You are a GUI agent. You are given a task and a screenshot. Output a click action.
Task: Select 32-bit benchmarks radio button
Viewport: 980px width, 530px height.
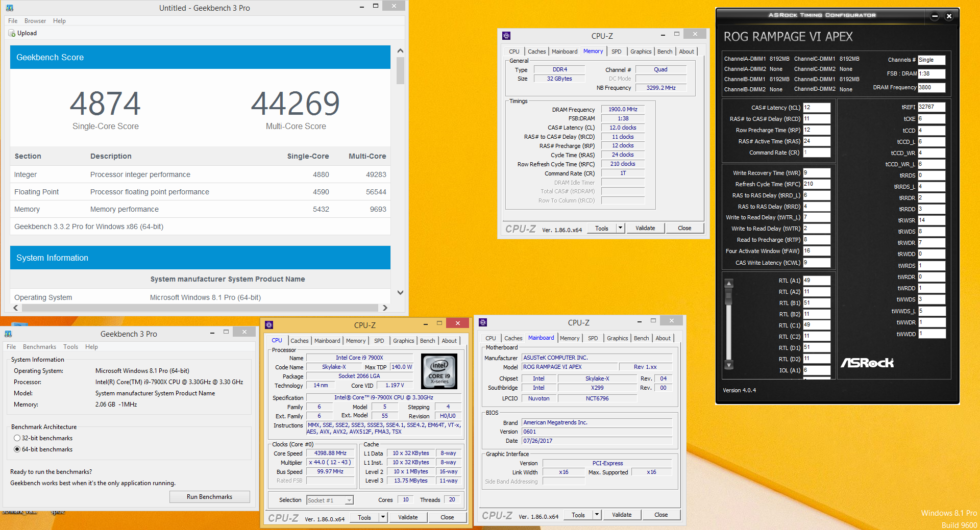pos(17,438)
